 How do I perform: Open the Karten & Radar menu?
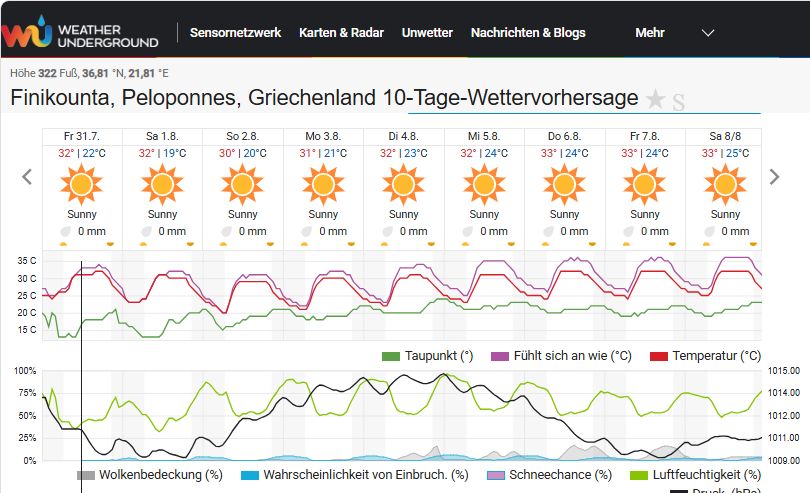click(x=341, y=33)
